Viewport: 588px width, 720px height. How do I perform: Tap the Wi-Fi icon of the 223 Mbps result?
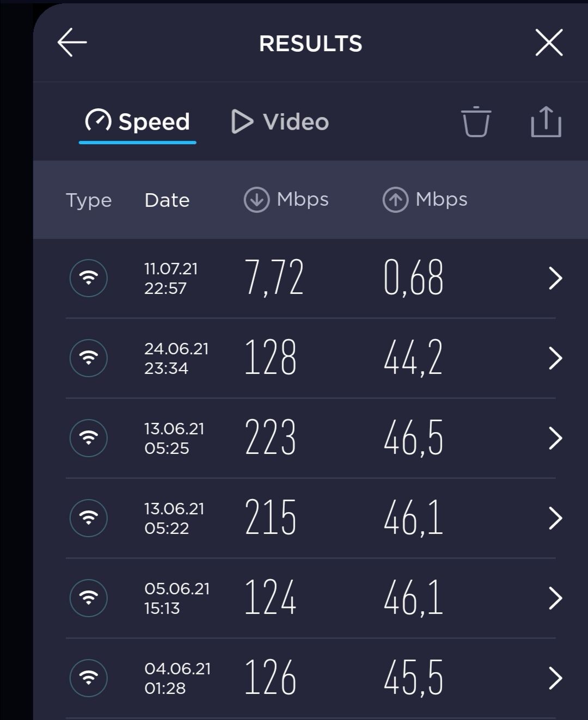(x=89, y=438)
